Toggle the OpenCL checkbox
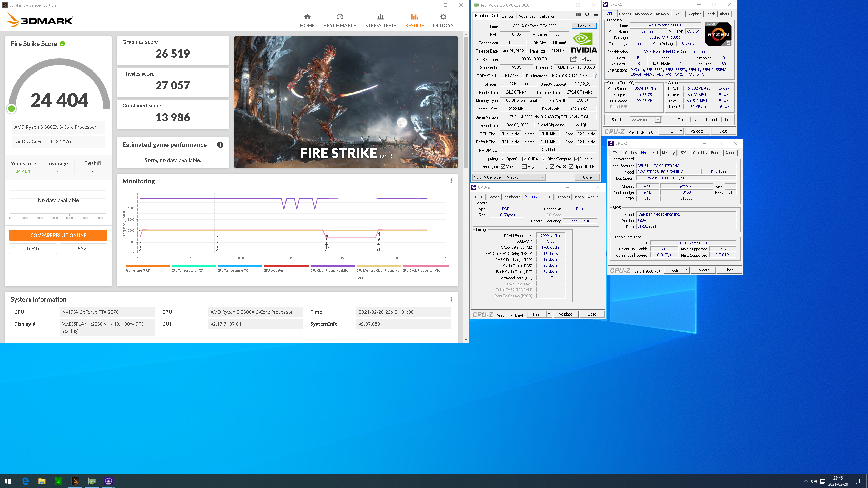This screenshot has width=868, height=488. [x=503, y=159]
